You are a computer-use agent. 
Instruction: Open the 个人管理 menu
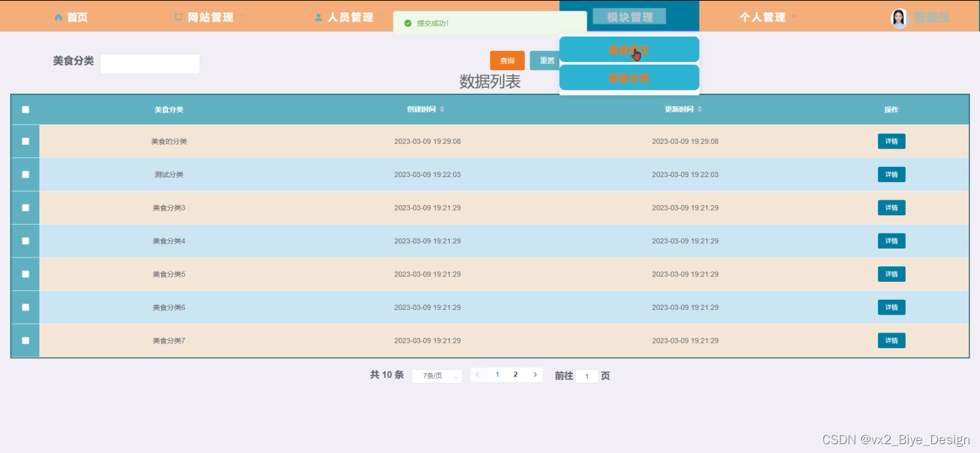coord(763,17)
